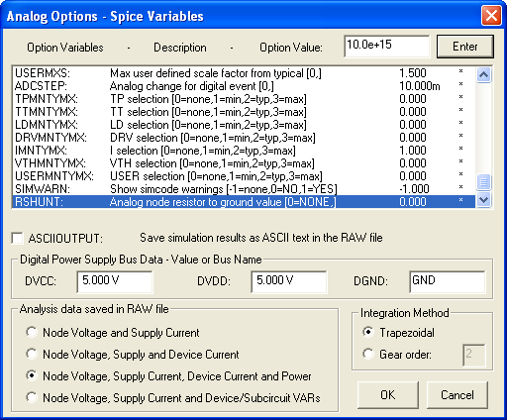Select the highlighted RSHUNT option row

tap(244, 202)
